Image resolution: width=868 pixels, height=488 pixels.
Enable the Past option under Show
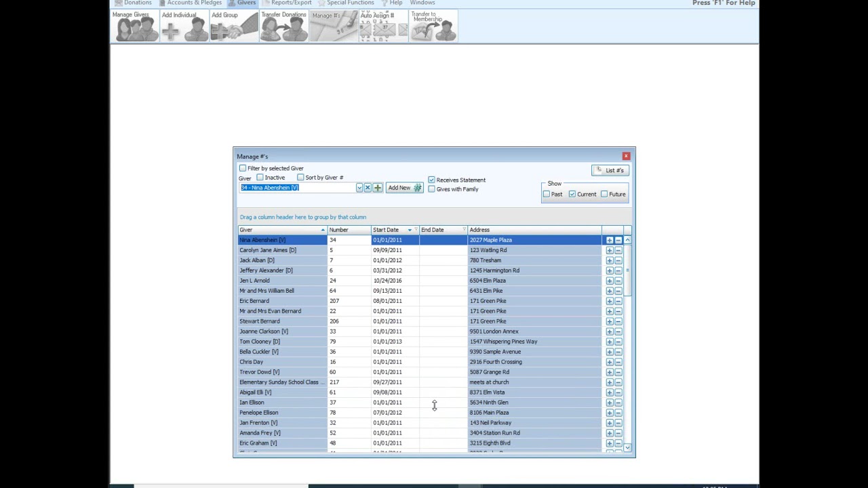pyautogui.click(x=547, y=194)
